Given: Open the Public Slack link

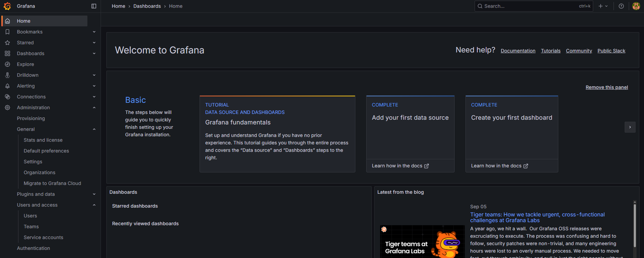Looking at the screenshot, I should [611, 51].
